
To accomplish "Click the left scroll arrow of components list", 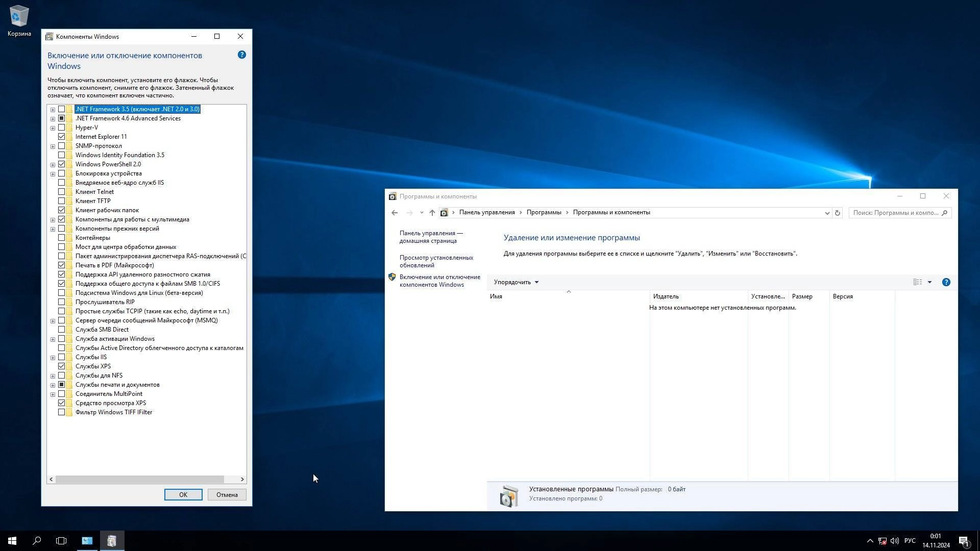I will (x=51, y=480).
